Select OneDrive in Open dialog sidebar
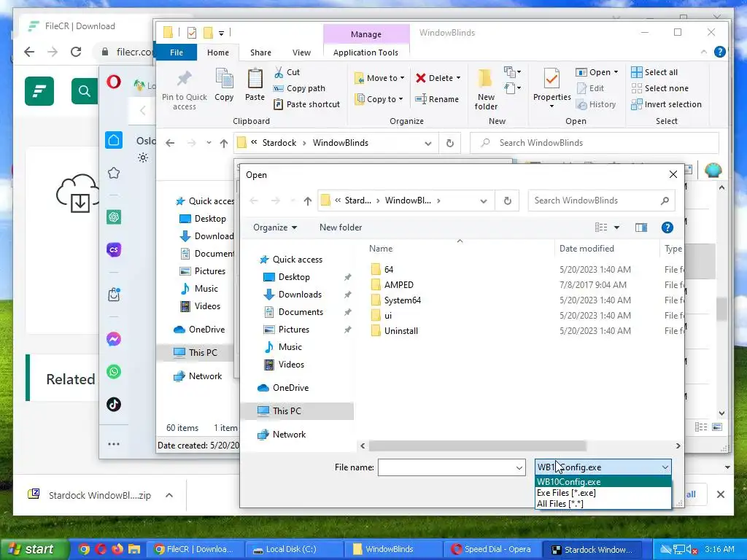This screenshot has height=560, width=747. pos(290,388)
